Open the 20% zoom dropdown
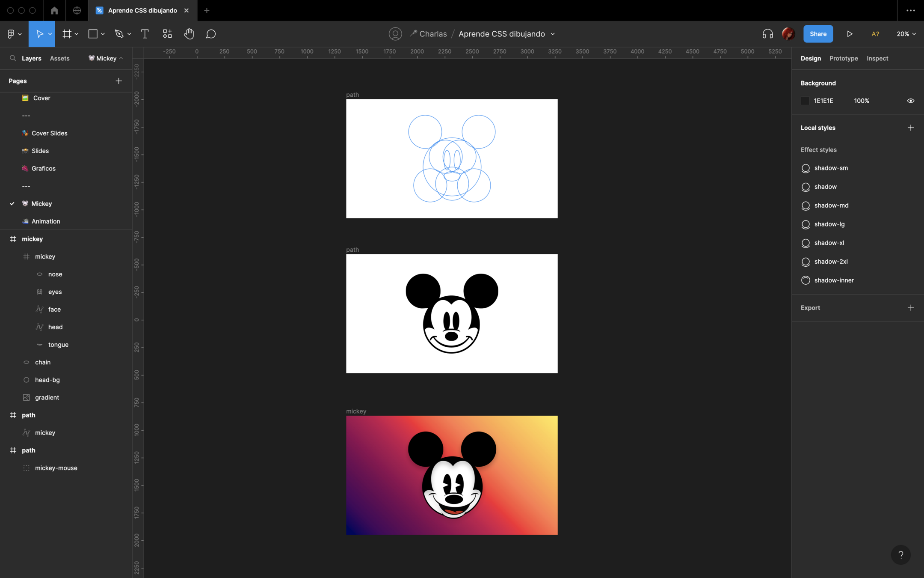 pyautogui.click(x=906, y=34)
